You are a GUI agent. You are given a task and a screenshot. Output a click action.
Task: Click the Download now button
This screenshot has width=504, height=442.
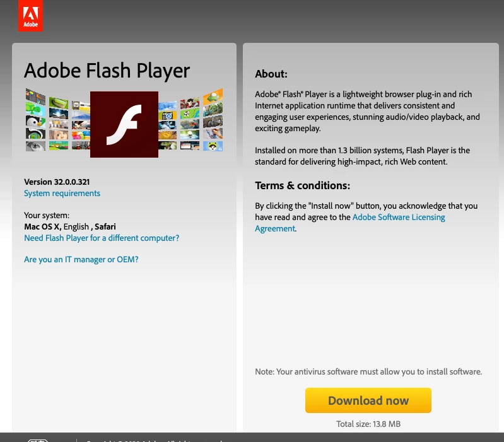tap(368, 400)
